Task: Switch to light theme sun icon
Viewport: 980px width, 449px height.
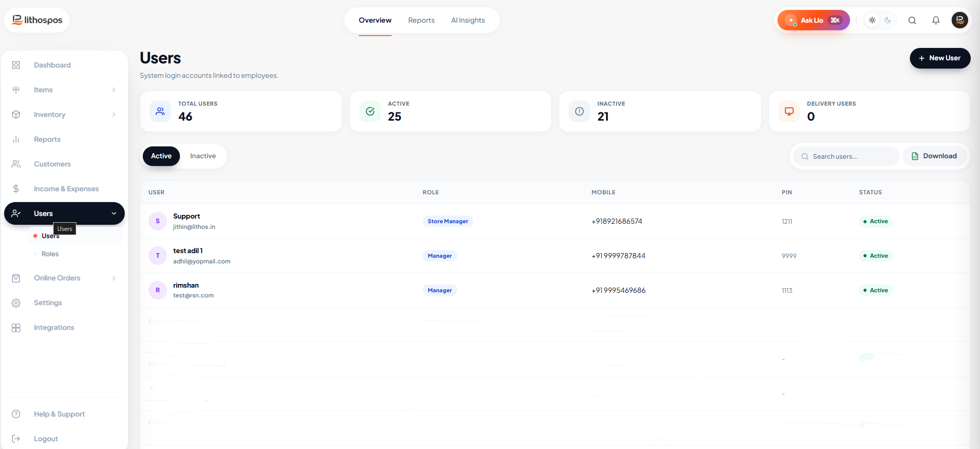Action: (872, 21)
